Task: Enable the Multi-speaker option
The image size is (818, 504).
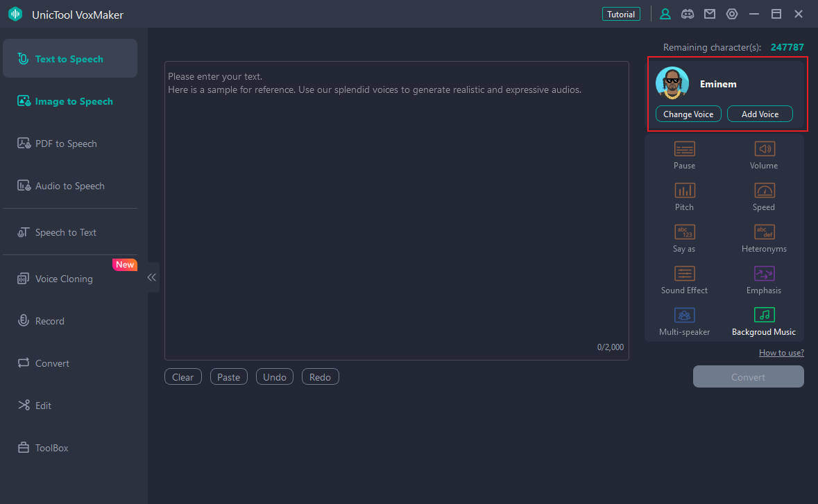Action: point(684,315)
